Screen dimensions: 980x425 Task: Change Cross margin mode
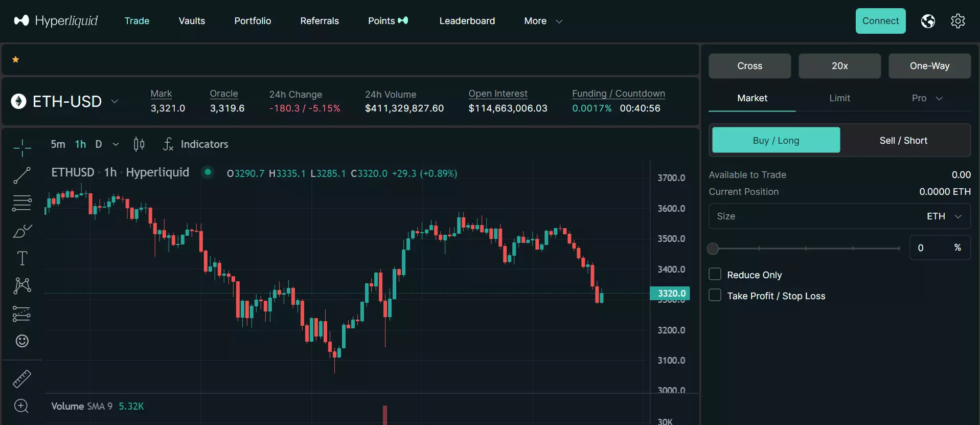click(x=749, y=66)
